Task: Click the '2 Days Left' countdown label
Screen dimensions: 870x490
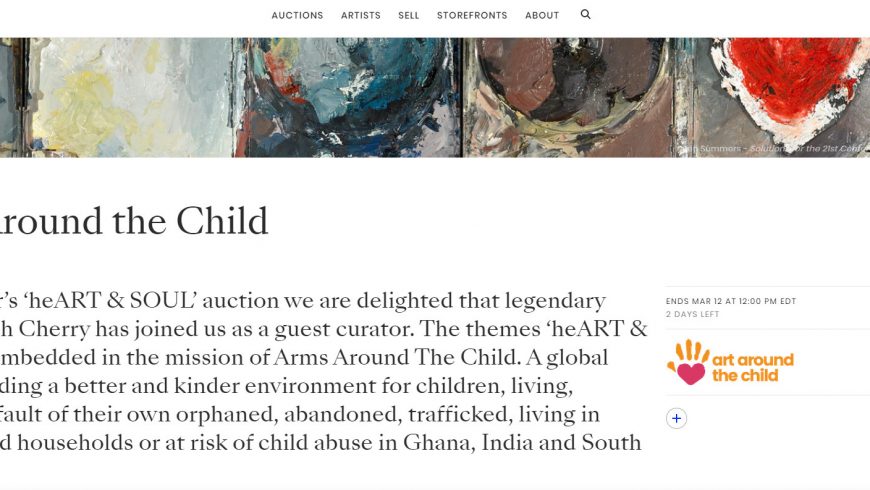Action: [x=693, y=315]
